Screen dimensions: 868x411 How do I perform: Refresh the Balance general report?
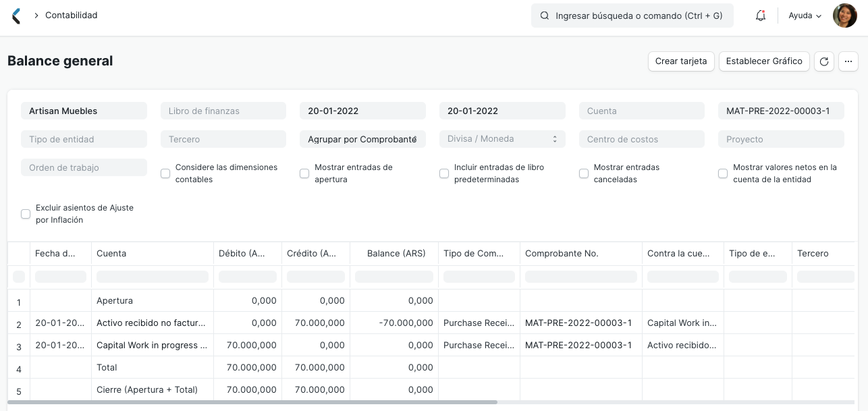pos(824,61)
